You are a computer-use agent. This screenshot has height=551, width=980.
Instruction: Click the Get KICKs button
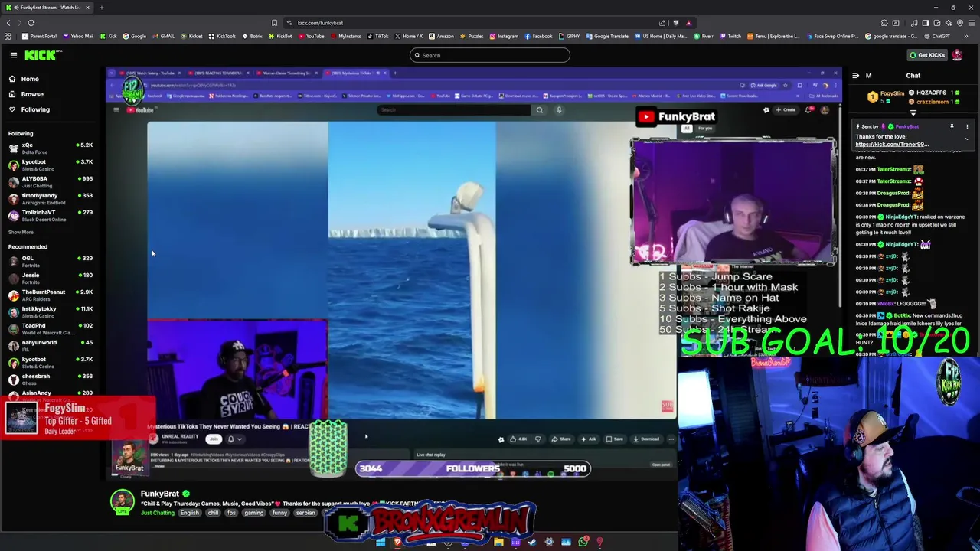point(926,55)
